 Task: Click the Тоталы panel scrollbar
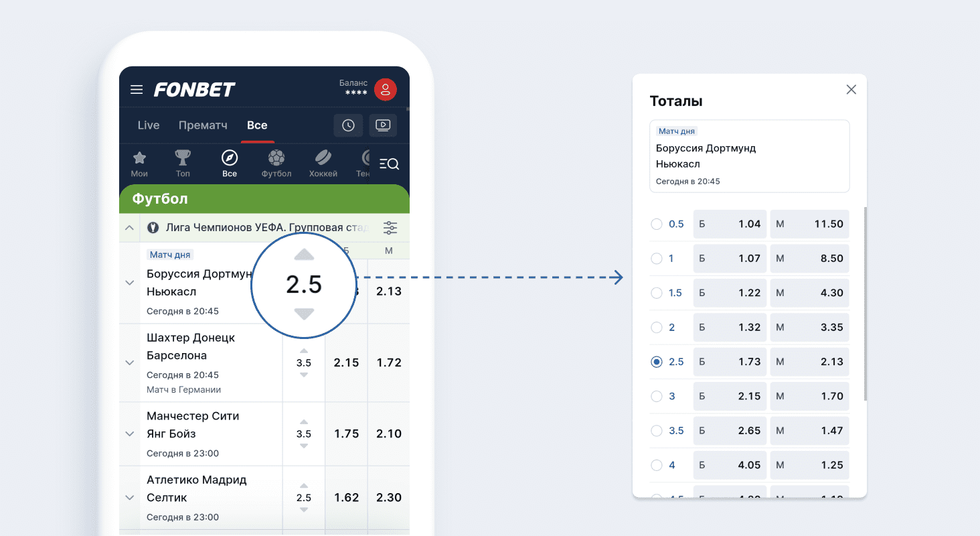(x=865, y=304)
